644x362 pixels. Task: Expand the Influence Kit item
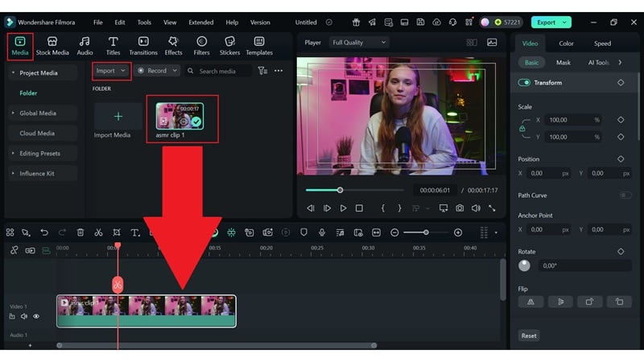click(13, 173)
